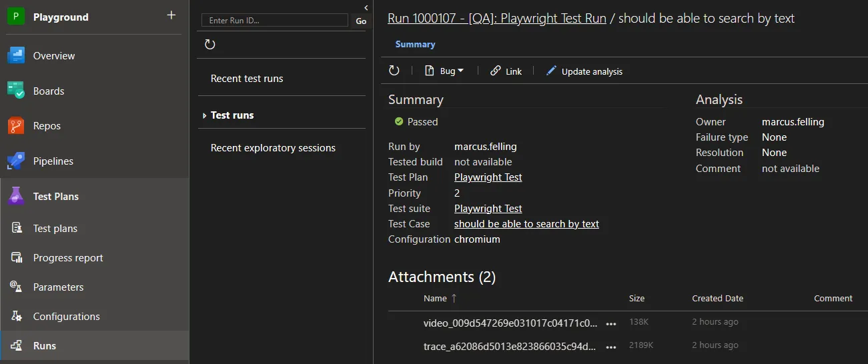Refresh the test result summary toolbar

point(394,71)
